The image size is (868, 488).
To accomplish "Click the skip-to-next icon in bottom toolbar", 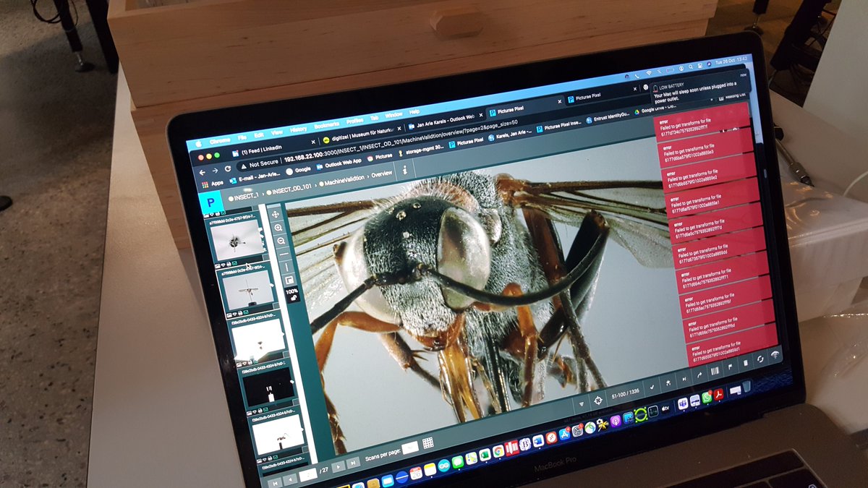I will click(x=684, y=379).
